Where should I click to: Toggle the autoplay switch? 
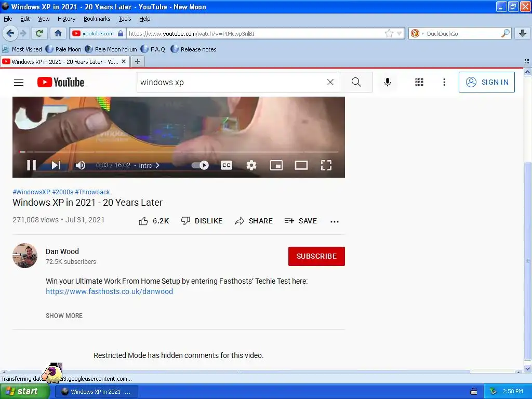pyautogui.click(x=200, y=165)
